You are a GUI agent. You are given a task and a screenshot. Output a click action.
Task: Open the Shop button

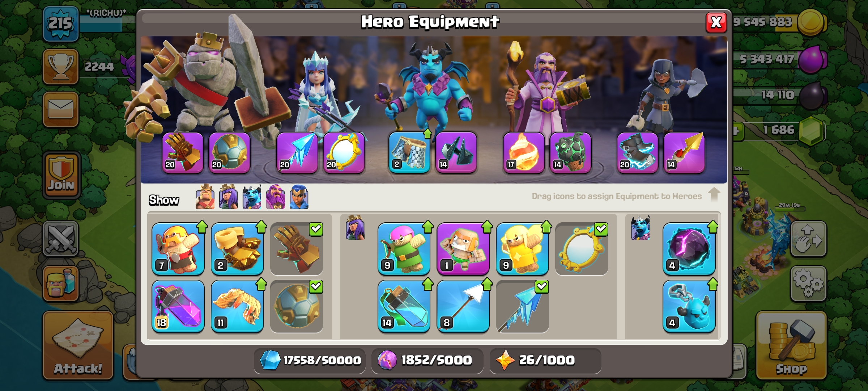tap(791, 346)
